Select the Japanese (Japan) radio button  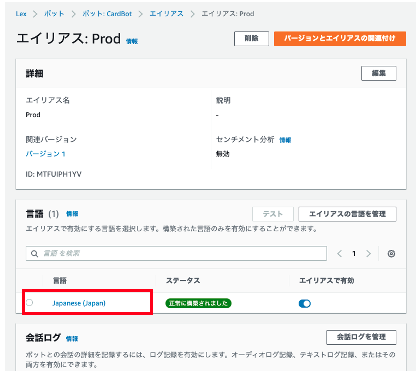[30, 302]
